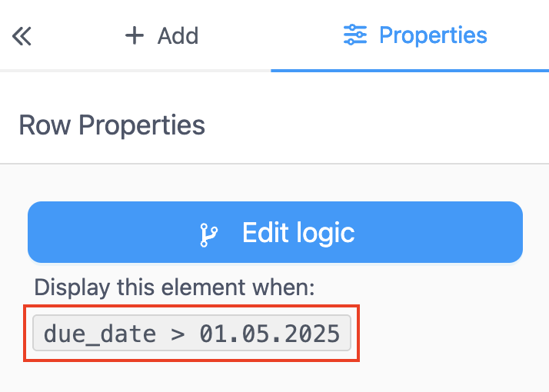
Task: Click the 01.05.2025 date in the condition
Action: coord(269,334)
